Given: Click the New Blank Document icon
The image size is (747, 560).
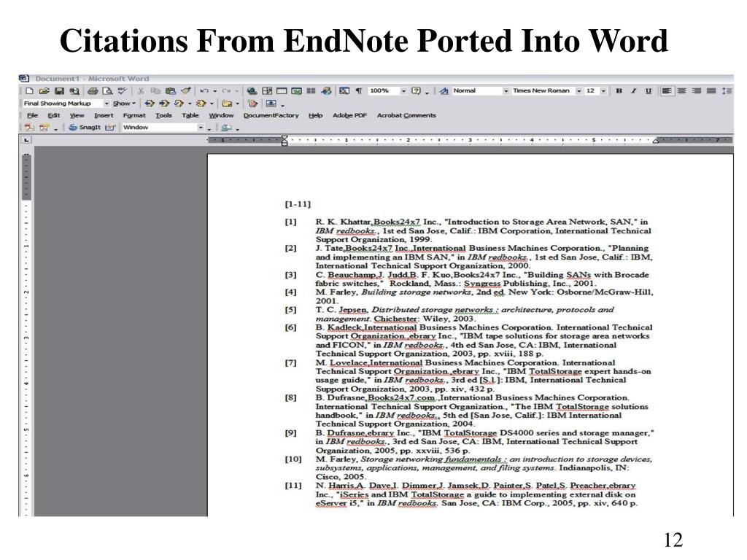Looking at the screenshot, I should coord(29,91).
